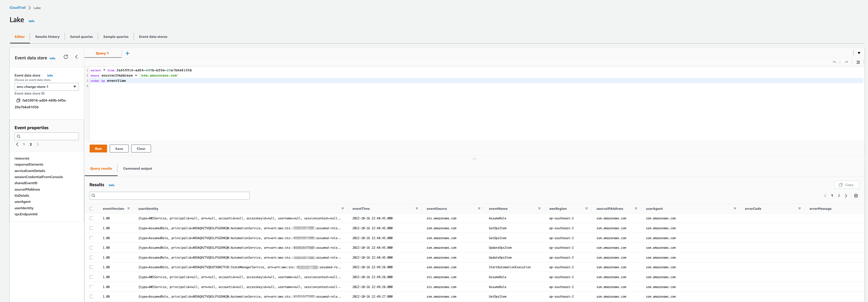The height and width of the screenshot is (302, 868).
Task: Format the SQL query with indent icon
Action: pyautogui.click(x=858, y=62)
